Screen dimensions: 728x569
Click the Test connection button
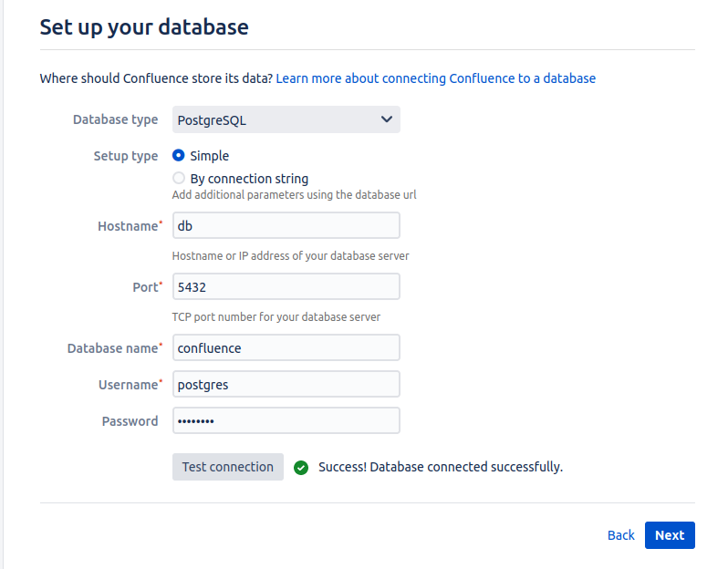click(227, 467)
